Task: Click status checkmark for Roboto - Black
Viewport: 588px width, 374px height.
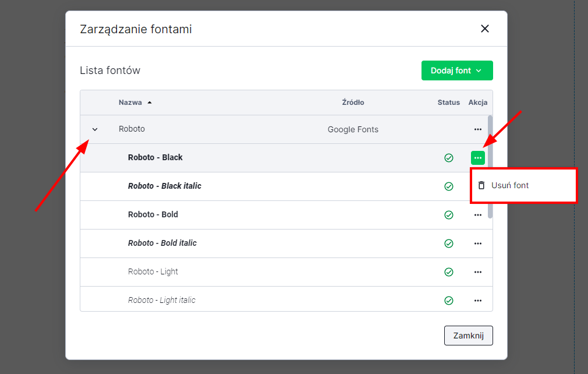Action: point(448,158)
